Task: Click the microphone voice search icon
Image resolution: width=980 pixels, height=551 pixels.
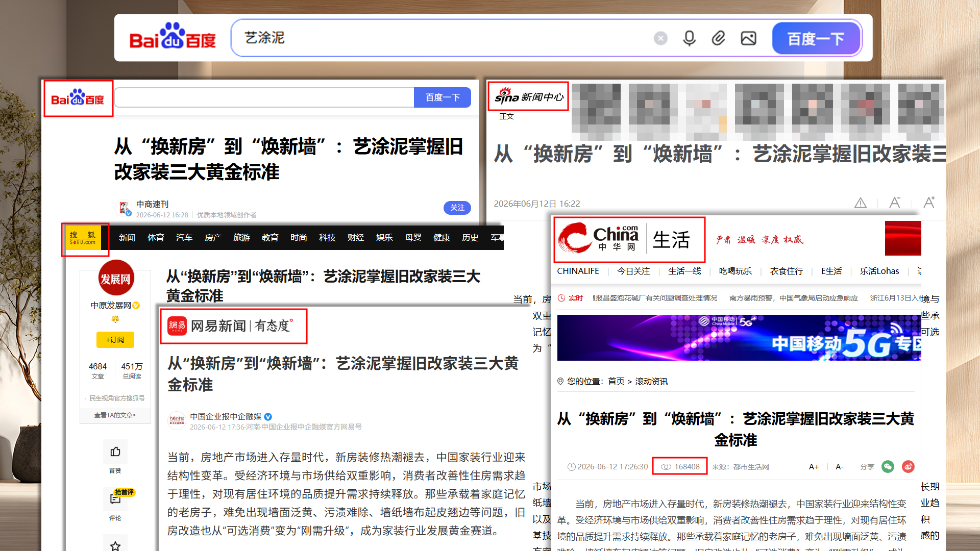Action: pyautogui.click(x=689, y=38)
